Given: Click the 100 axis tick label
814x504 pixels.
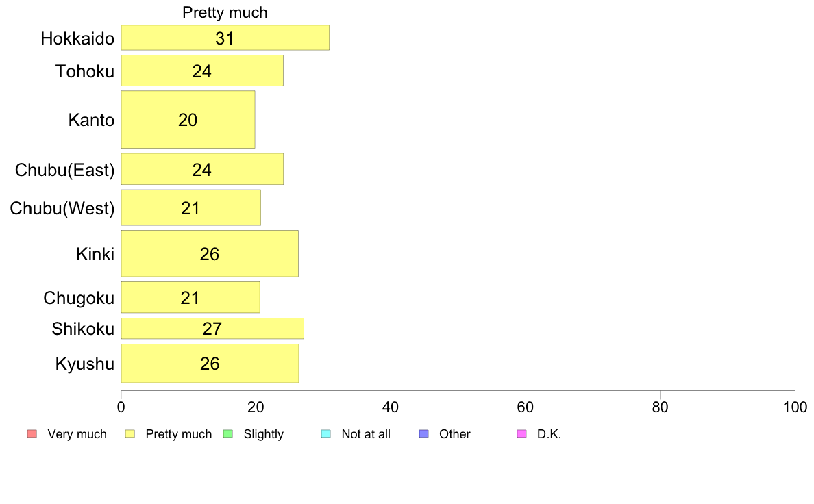Looking at the screenshot, I should 795,407.
